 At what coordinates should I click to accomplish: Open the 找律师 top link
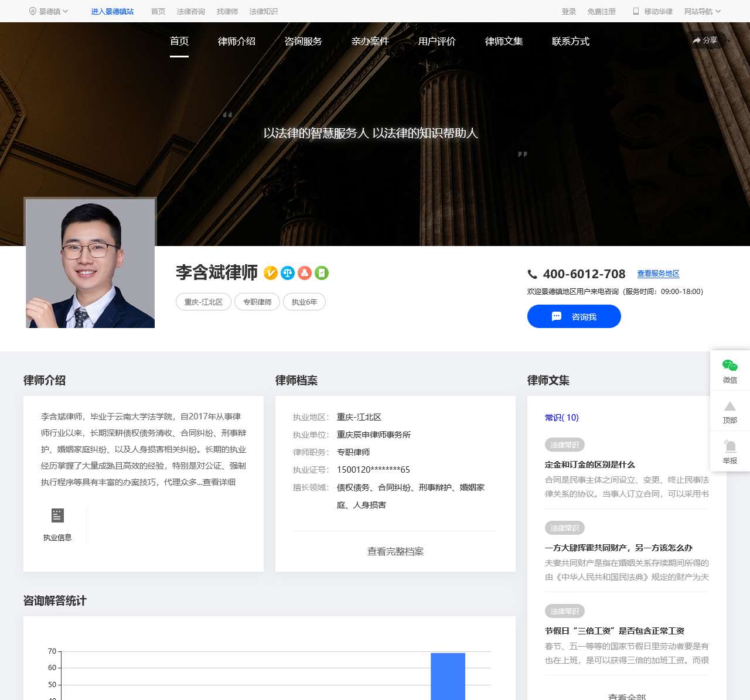pos(227,11)
